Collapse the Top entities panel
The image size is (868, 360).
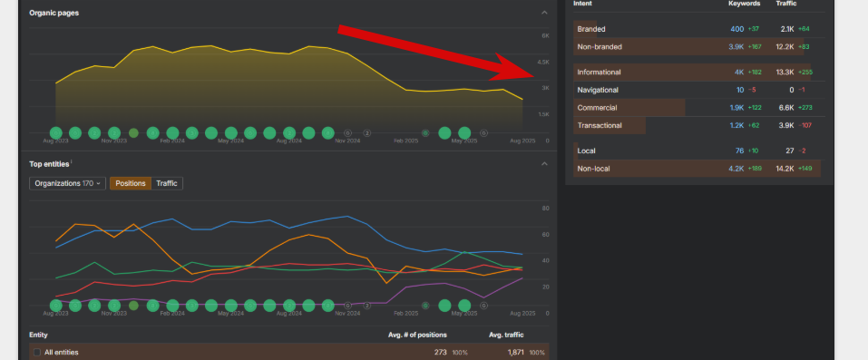544,164
